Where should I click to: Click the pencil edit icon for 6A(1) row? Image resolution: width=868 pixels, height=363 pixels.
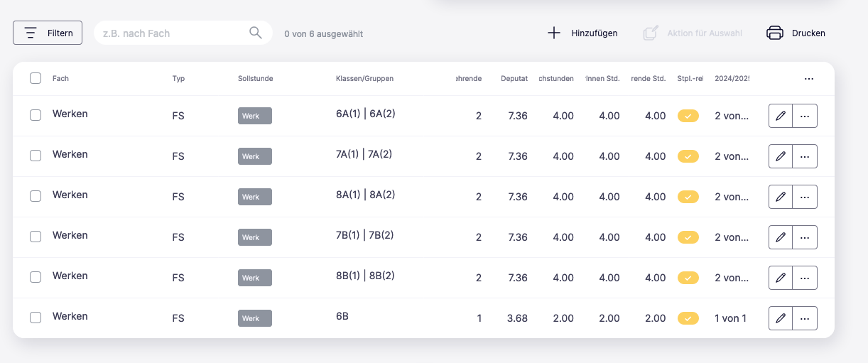781,116
